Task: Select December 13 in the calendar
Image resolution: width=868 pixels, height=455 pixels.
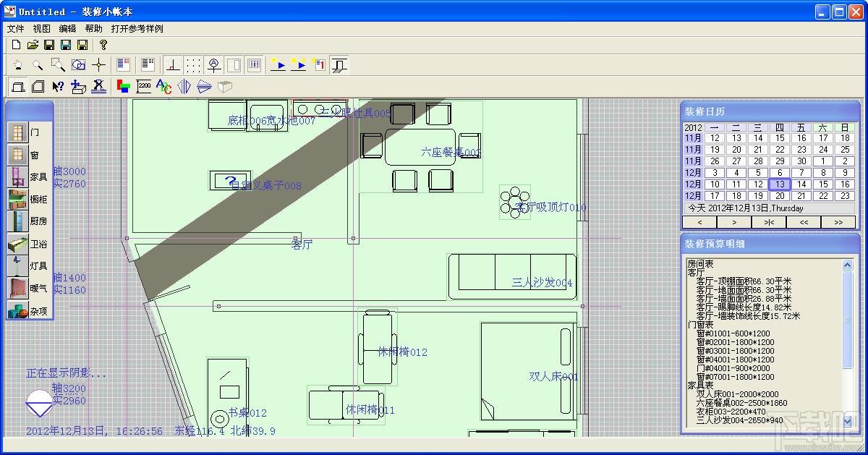Action: coord(780,184)
